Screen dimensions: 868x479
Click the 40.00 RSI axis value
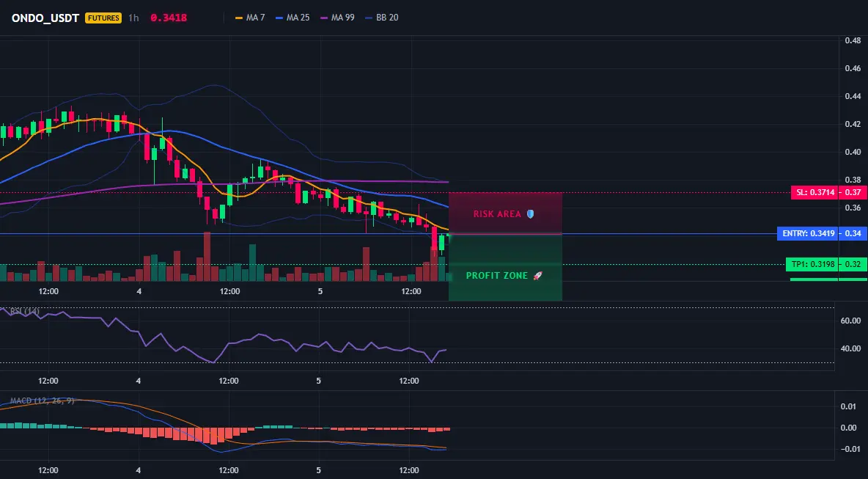point(851,348)
